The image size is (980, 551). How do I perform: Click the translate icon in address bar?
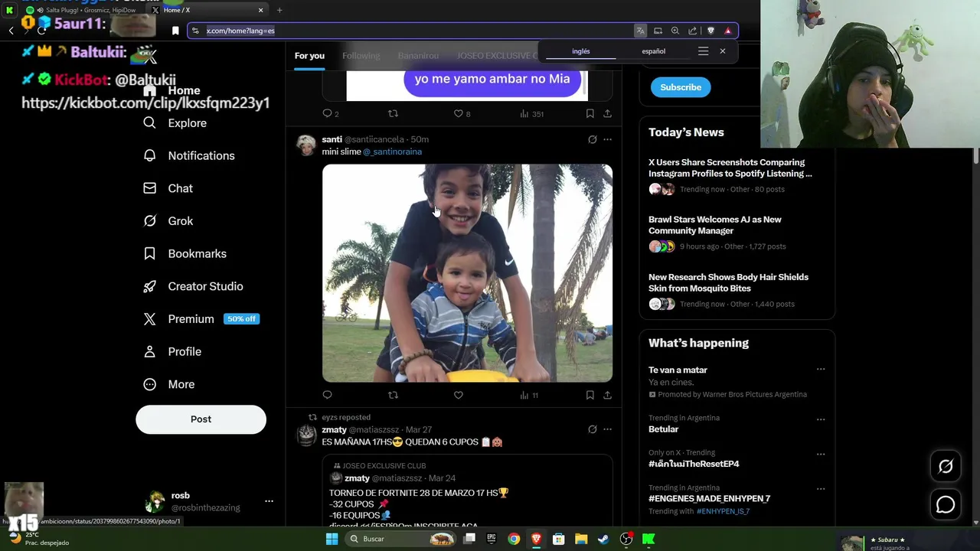tap(640, 31)
